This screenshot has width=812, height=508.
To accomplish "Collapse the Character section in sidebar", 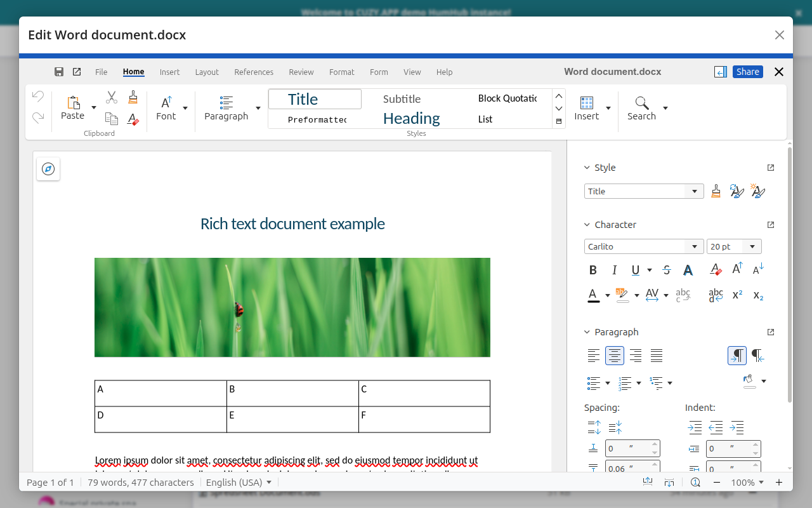I will click(587, 225).
